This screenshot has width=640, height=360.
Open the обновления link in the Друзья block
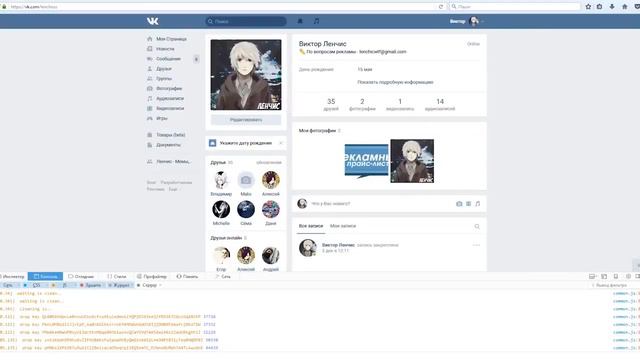click(x=269, y=162)
